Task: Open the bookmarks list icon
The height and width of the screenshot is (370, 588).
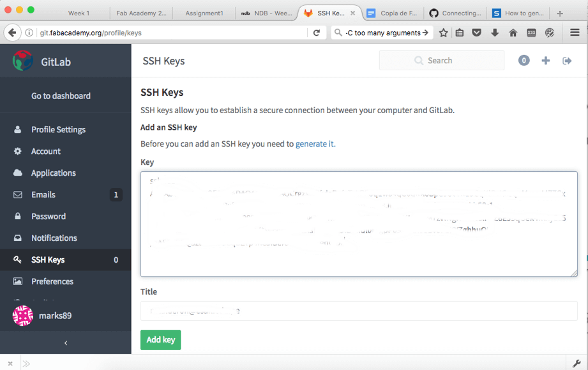Action: pyautogui.click(x=460, y=33)
